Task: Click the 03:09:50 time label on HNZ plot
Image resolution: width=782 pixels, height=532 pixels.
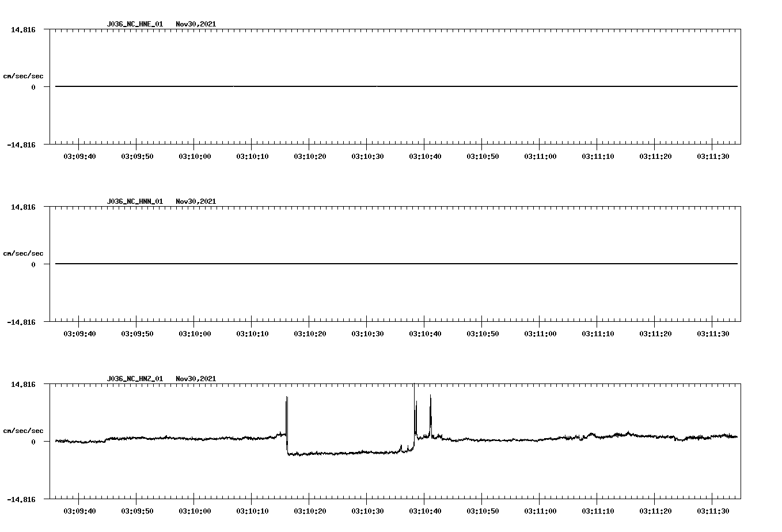Action: pos(137,511)
